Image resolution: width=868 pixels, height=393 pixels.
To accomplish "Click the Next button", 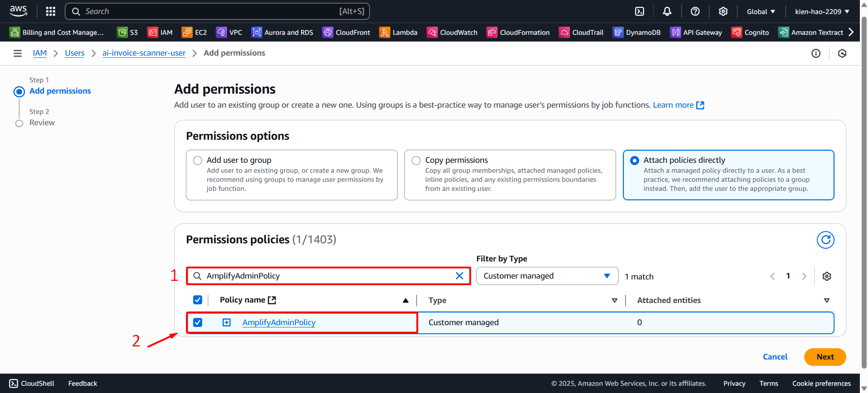I will (825, 357).
